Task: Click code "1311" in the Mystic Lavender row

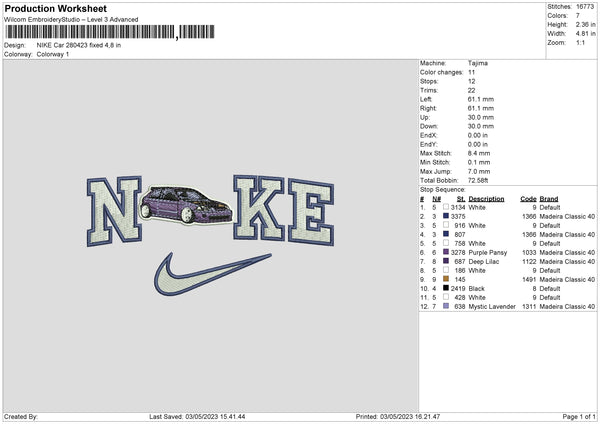Action: (x=529, y=307)
